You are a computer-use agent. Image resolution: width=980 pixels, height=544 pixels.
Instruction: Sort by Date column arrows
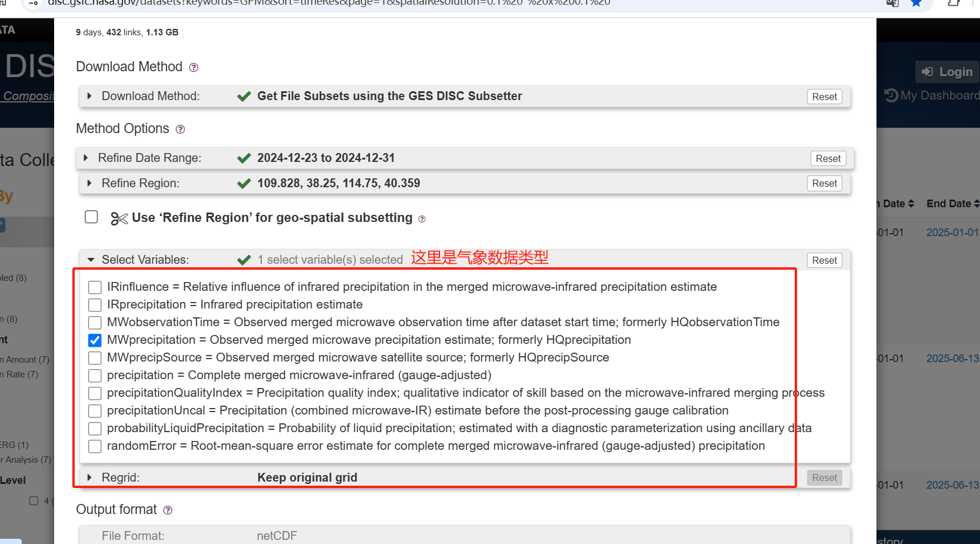[911, 204]
